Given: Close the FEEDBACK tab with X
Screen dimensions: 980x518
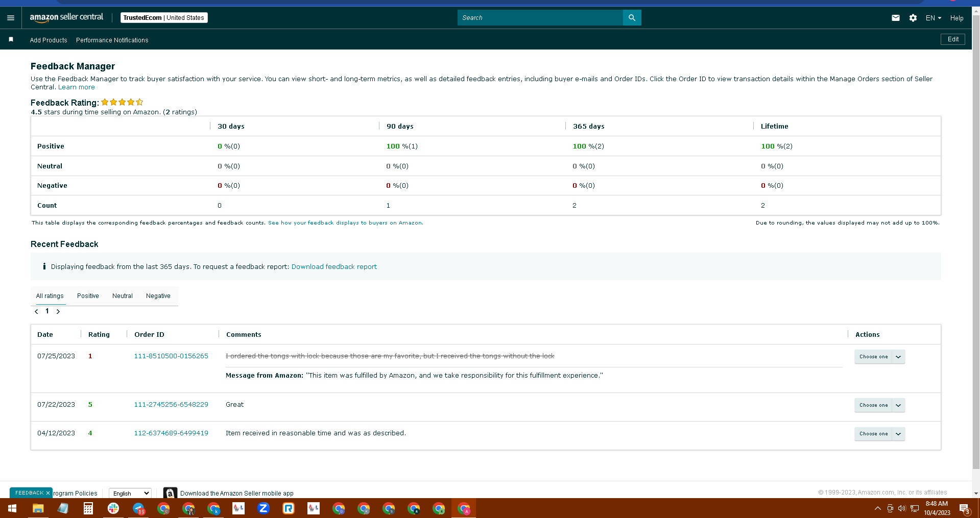Looking at the screenshot, I should pyautogui.click(x=48, y=493).
